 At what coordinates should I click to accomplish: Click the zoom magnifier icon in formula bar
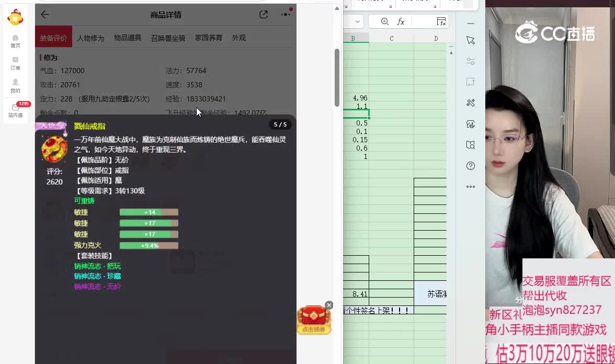pyautogui.click(x=385, y=21)
